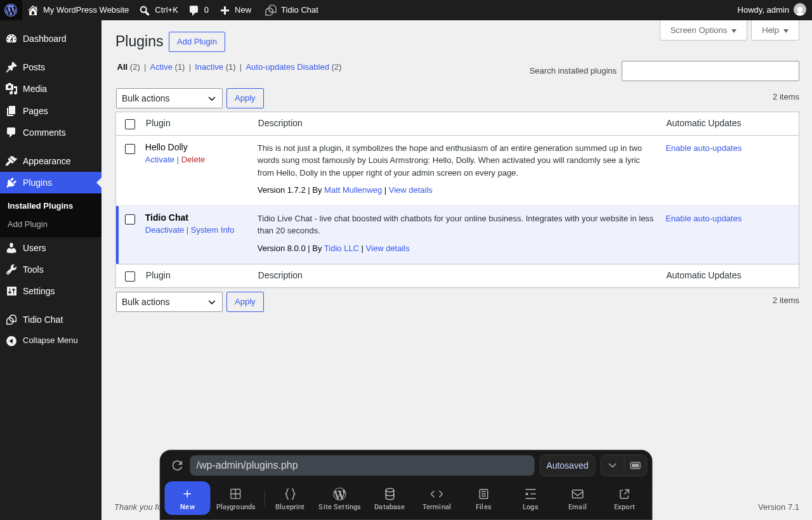Open Tidio Chat from the admin bar
This screenshot has height=520, width=812.
292,10
